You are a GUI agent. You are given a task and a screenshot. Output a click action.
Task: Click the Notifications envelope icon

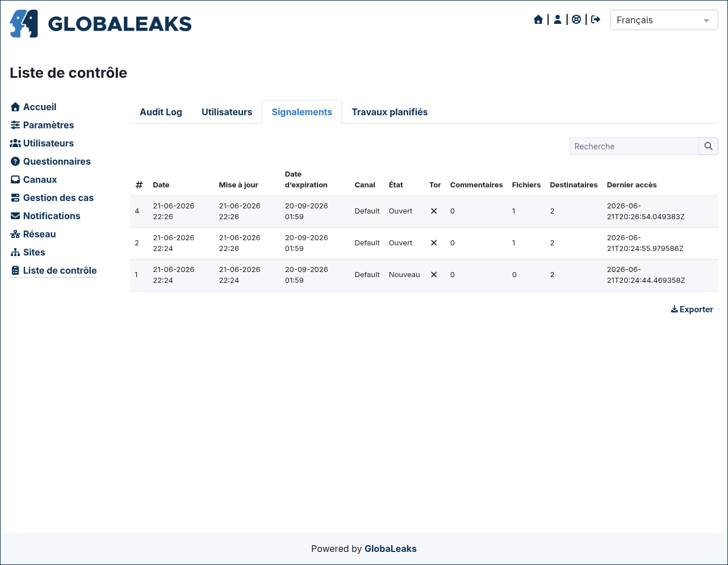(x=15, y=216)
